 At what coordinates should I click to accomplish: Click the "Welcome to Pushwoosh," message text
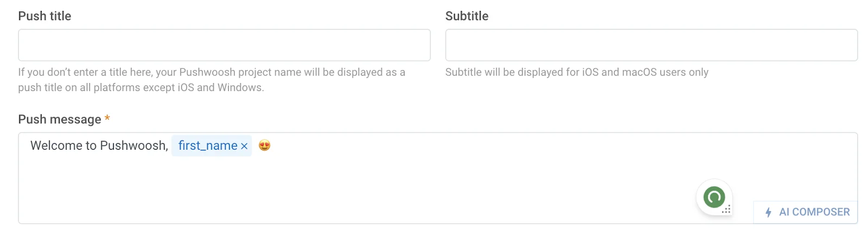pos(99,145)
